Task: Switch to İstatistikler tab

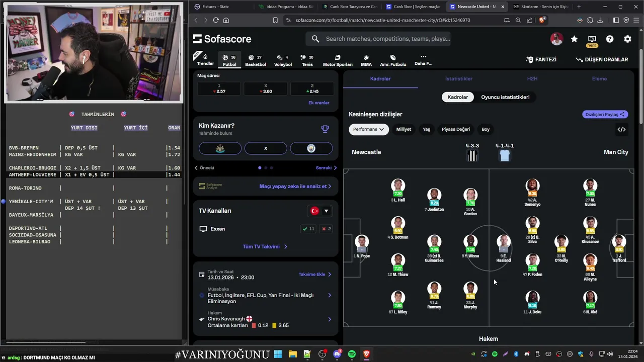Action: 458,78
